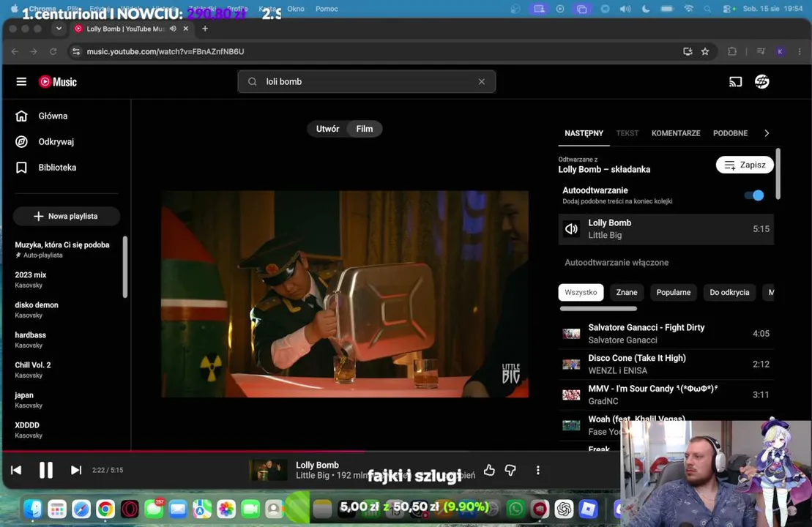This screenshot has width=812, height=527.
Task: Select the Znane filter chip
Action: coord(627,293)
